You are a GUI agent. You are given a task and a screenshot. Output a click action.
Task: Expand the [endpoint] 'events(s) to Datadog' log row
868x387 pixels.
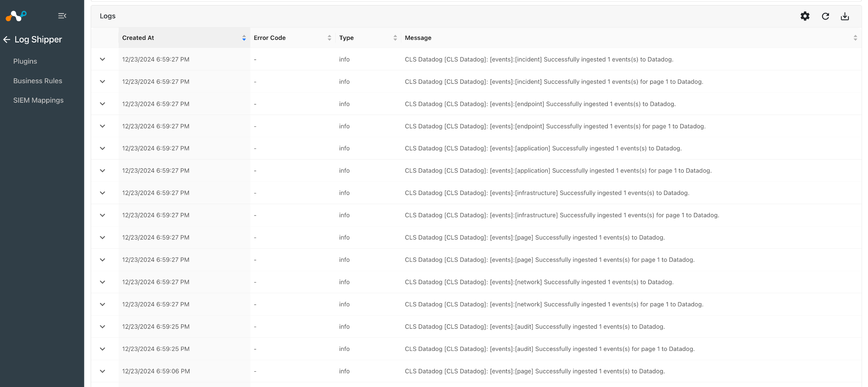pyautogui.click(x=103, y=104)
